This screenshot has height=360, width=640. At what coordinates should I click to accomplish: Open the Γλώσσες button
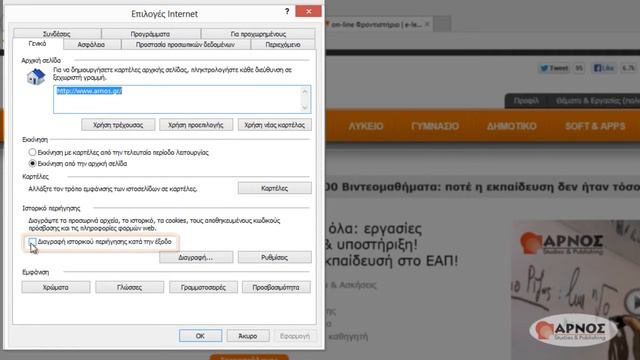129,287
